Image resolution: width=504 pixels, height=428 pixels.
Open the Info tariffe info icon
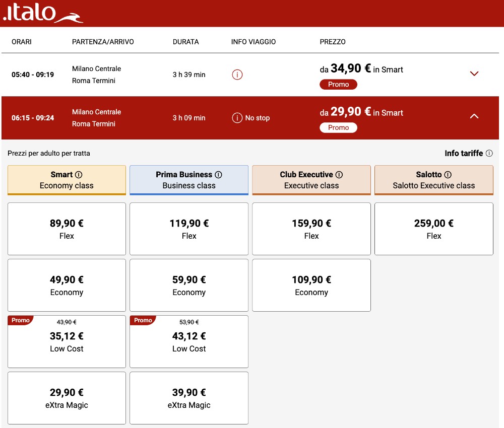[x=489, y=153]
